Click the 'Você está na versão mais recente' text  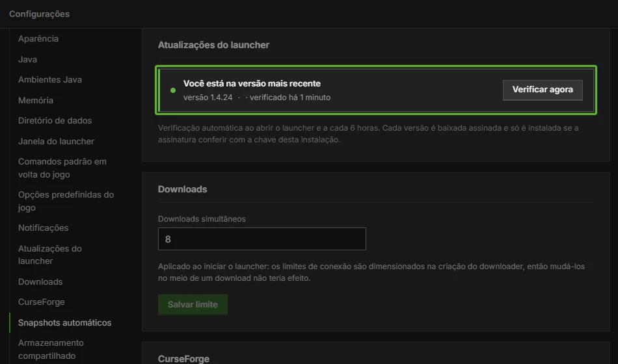(x=252, y=83)
